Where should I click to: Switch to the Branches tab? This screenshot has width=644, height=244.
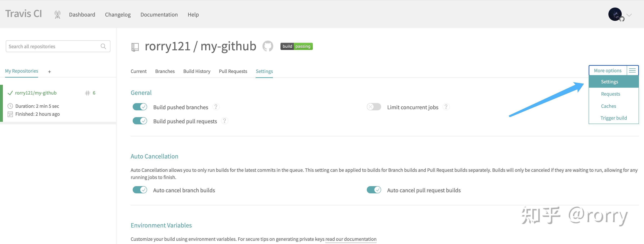[x=165, y=71]
